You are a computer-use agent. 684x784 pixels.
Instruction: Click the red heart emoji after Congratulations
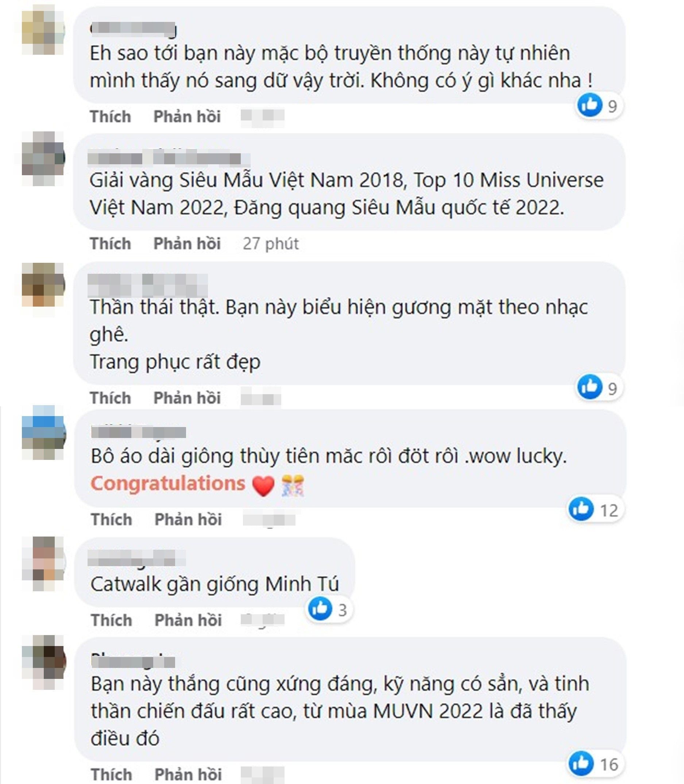pos(263,486)
